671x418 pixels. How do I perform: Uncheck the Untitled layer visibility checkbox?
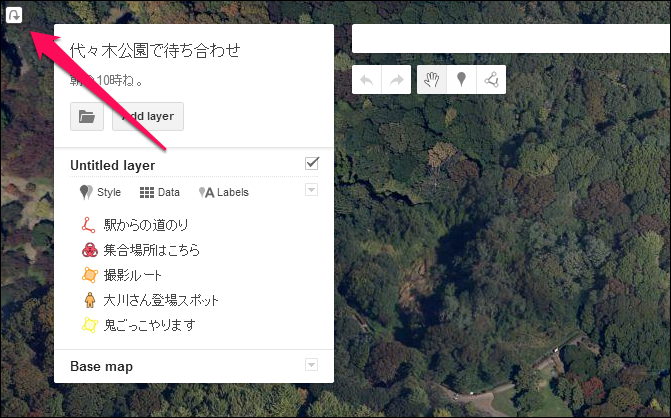312,163
